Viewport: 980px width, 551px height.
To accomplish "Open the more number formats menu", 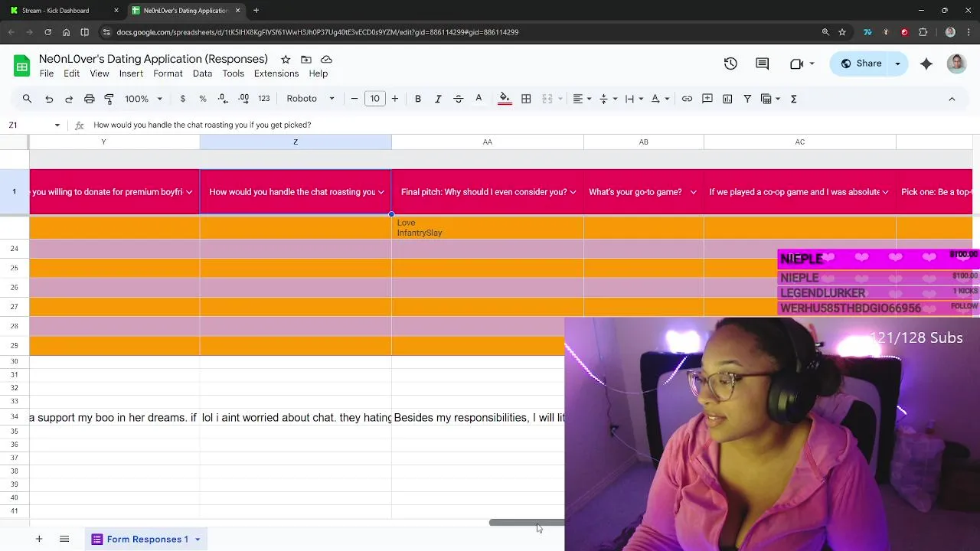I will (x=264, y=99).
